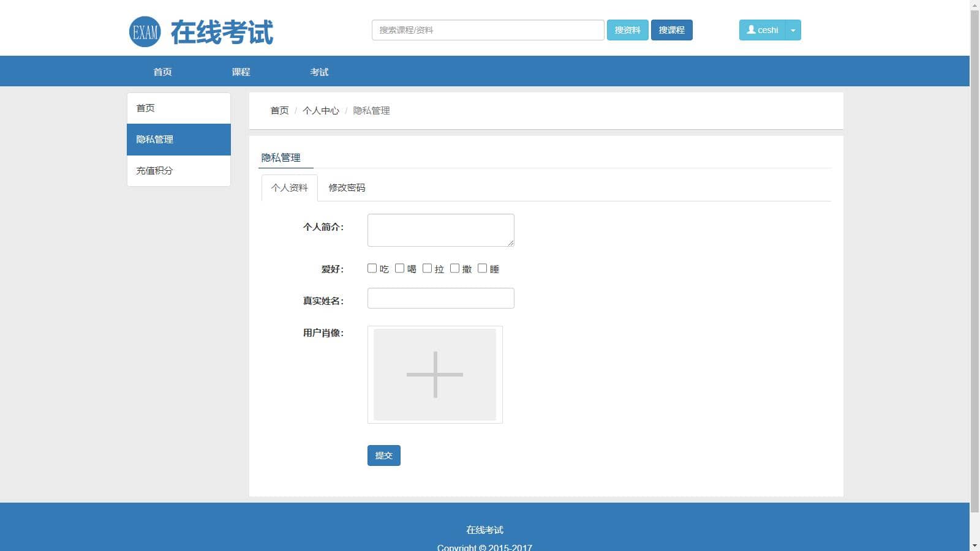980x551 pixels.
Task: Focus the 真实姓名 text input field
Action: pyautogui.click(x=440, y=298)
